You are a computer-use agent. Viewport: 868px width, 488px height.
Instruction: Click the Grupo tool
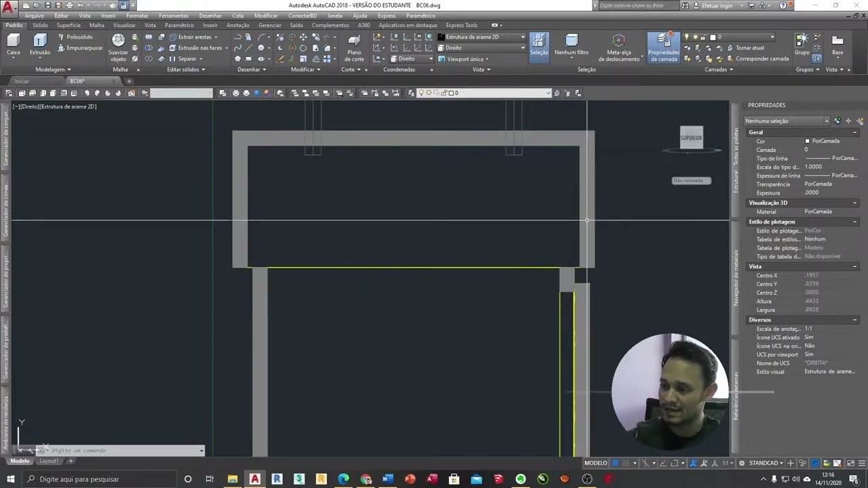(802, 45)
